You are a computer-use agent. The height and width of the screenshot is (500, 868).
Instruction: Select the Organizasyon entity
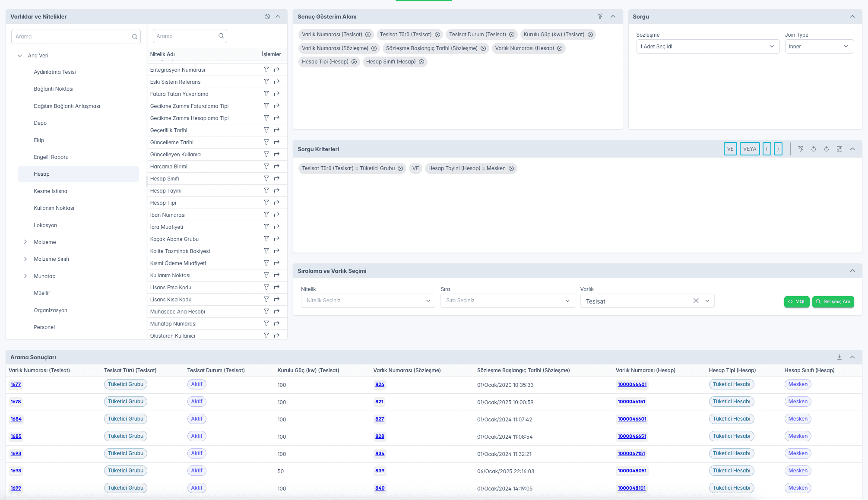click(x=51, y=310)
